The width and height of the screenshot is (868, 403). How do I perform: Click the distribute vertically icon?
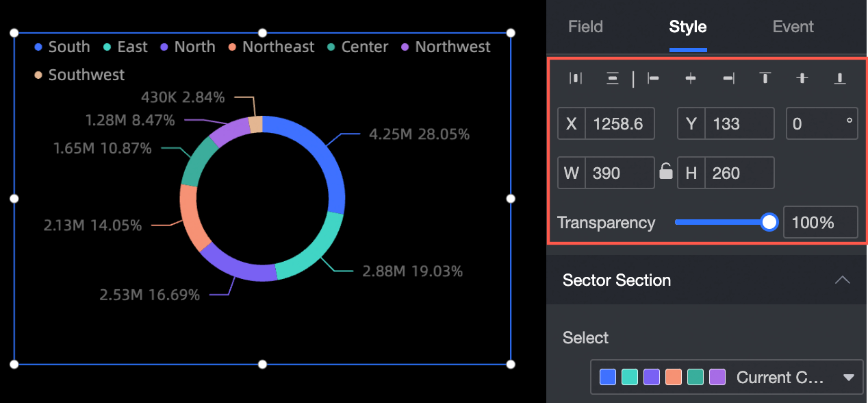[613, 78]
